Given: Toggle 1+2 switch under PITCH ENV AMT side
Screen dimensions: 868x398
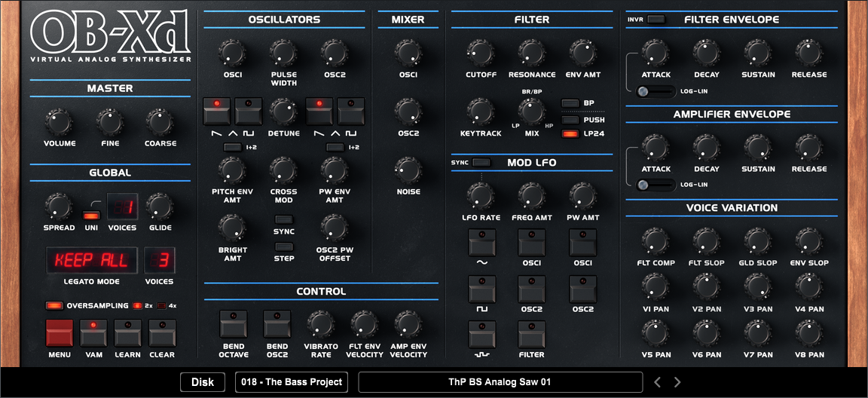Looking at the screenshot, I should pos(233,147).
